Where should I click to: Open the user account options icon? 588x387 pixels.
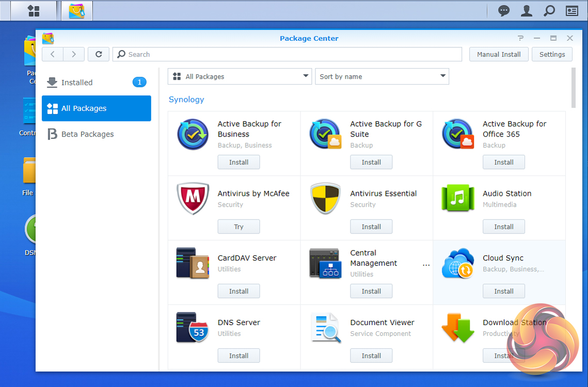click(x=527, y=11)
